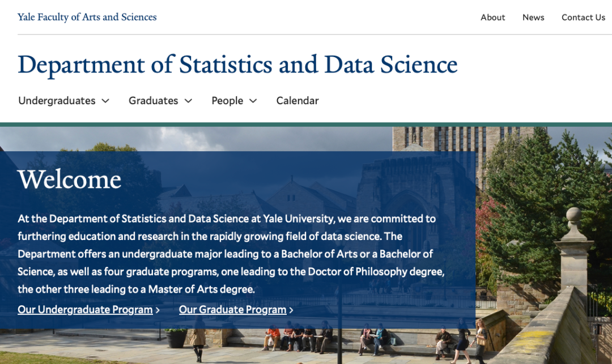Follow the Our Graduate Program link
Image resolution: width=612 pixels, height=364 pixels.
tap(232, 310)
